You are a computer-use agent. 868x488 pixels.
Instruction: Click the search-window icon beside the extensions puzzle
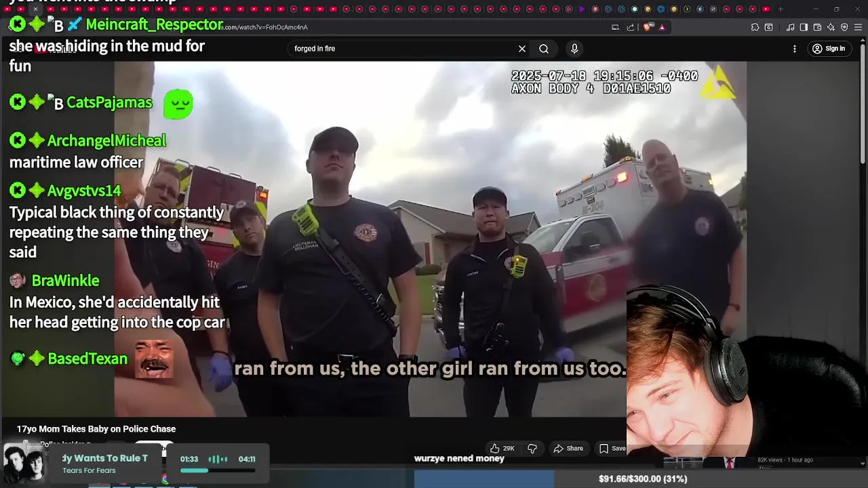(768, 27)
